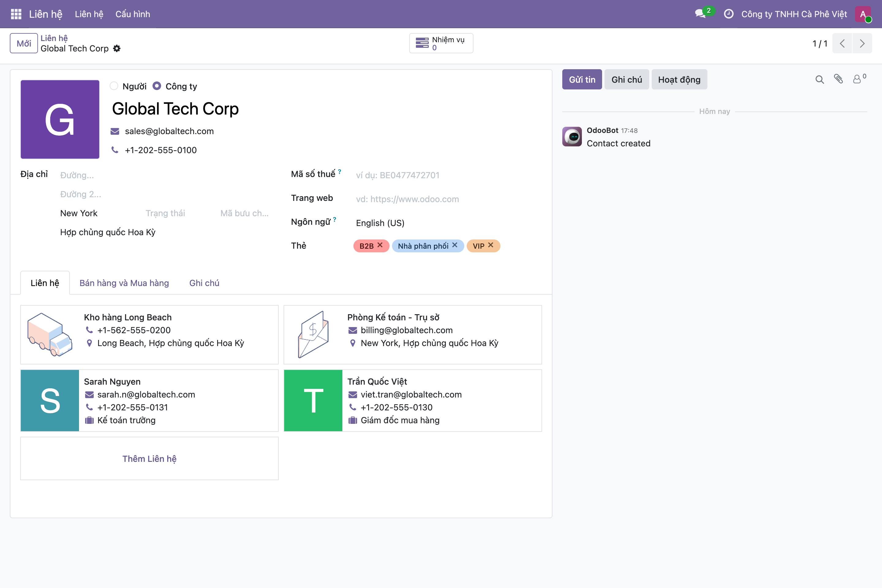Switch to the Liên hệ tab

[45, 283]
